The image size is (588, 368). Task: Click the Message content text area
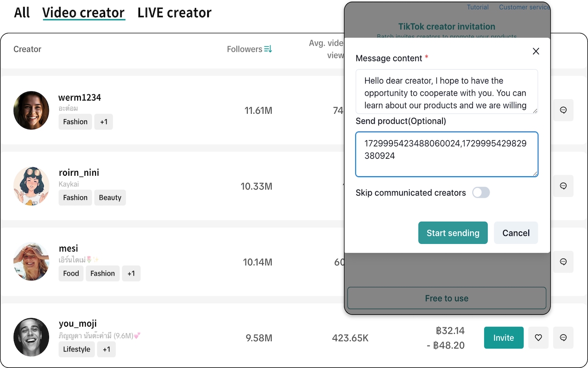(447, 92)
